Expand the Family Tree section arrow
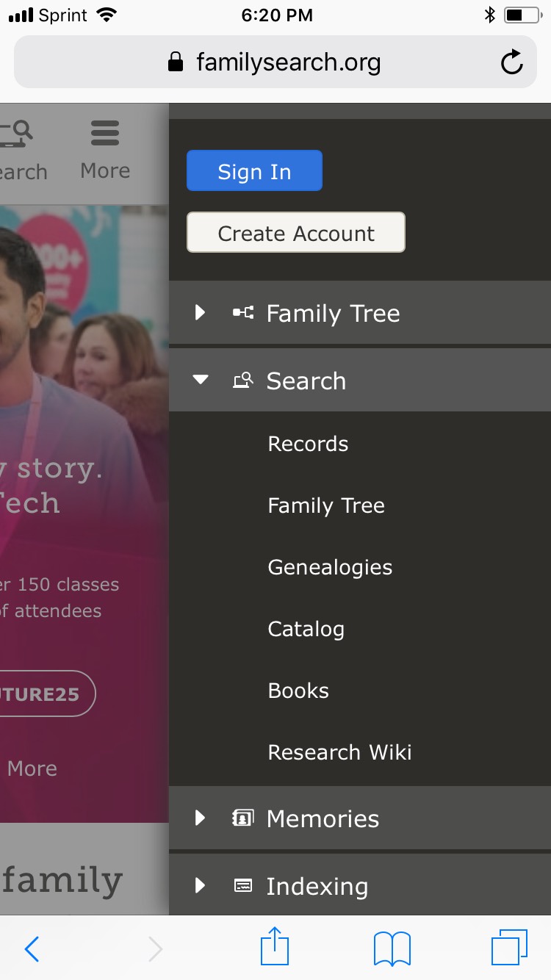The height and width of the screenshot is (980, 551). click(200, 313)
